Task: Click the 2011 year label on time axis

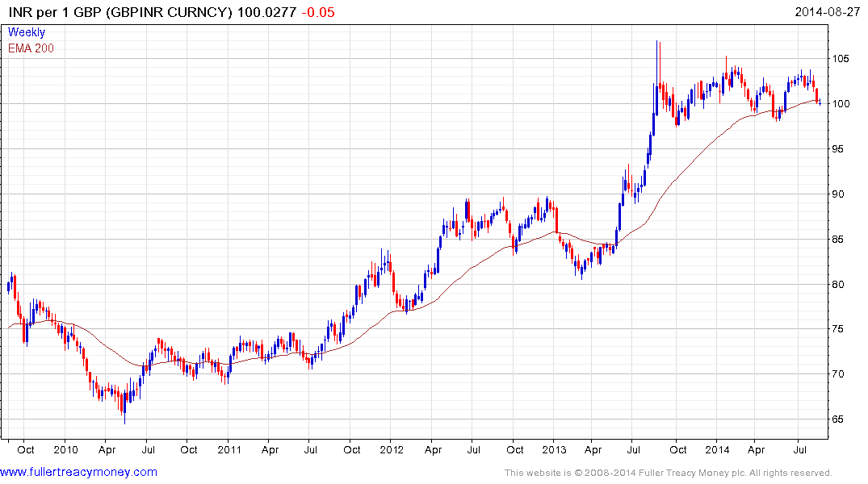Action: pyautogui.click(x=229, y=449)
